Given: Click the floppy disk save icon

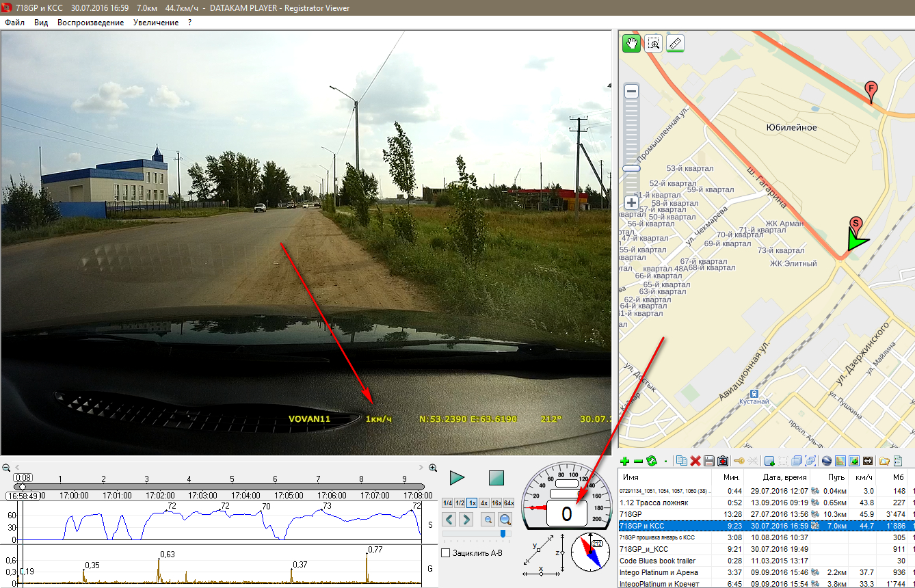Looking at the screenshot, I should point(708,462).
